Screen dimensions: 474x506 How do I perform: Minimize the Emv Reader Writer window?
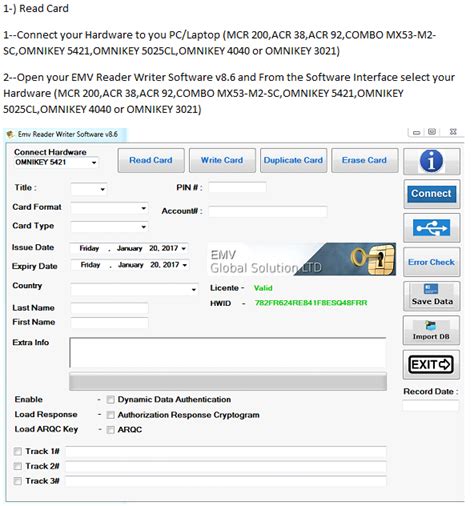[x=416, y=133]
